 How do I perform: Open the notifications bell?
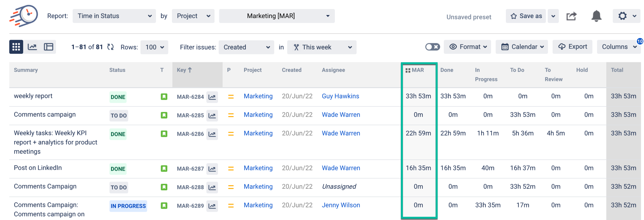tap(596, 16)
